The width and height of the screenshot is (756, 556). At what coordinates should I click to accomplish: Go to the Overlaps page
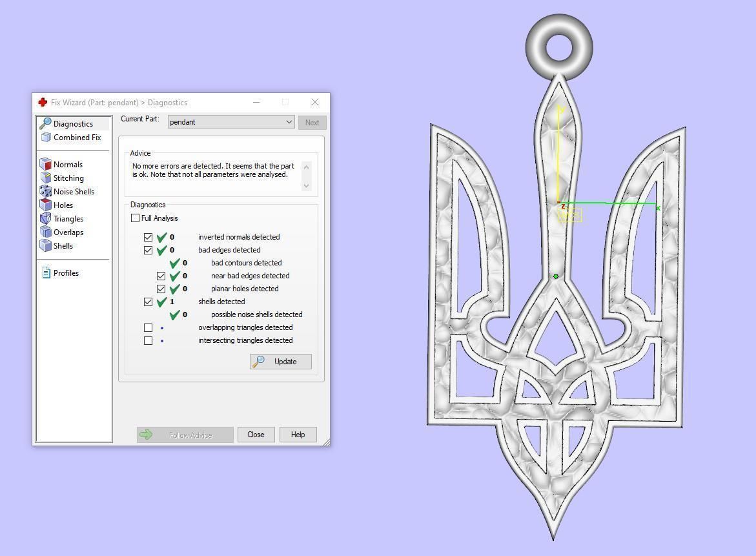pos(68,231)
